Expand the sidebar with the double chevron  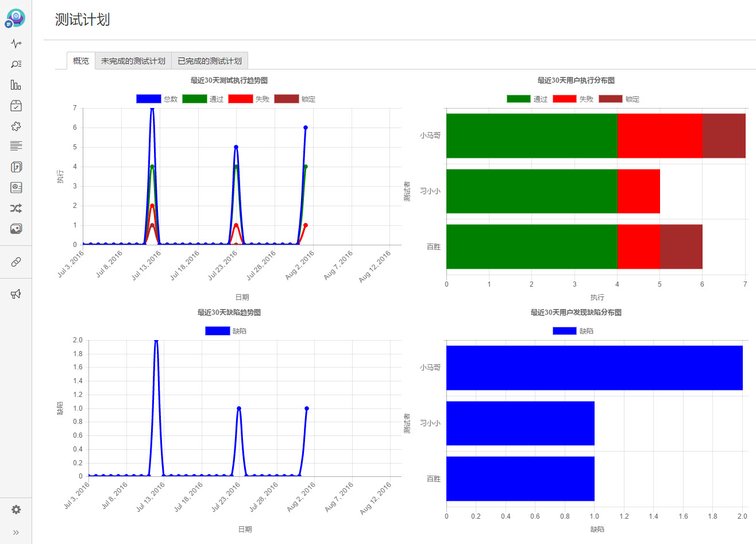[16, 533]
